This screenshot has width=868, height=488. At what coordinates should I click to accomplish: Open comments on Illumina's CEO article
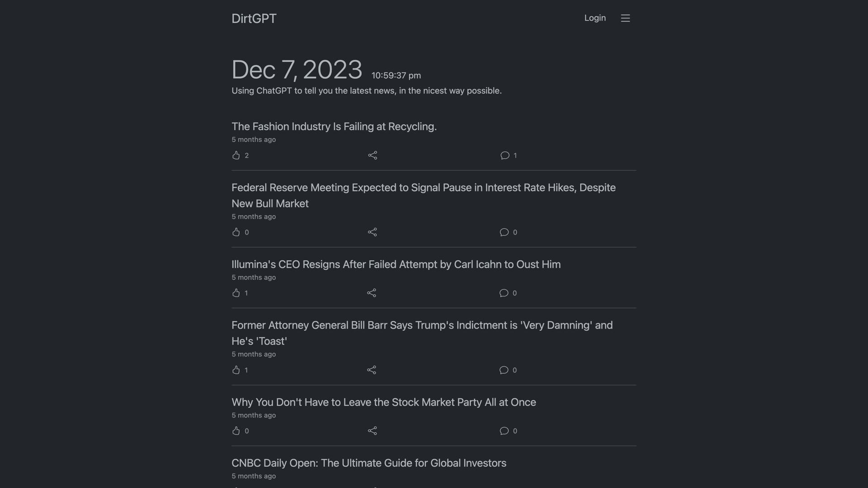tap(504, 293)
